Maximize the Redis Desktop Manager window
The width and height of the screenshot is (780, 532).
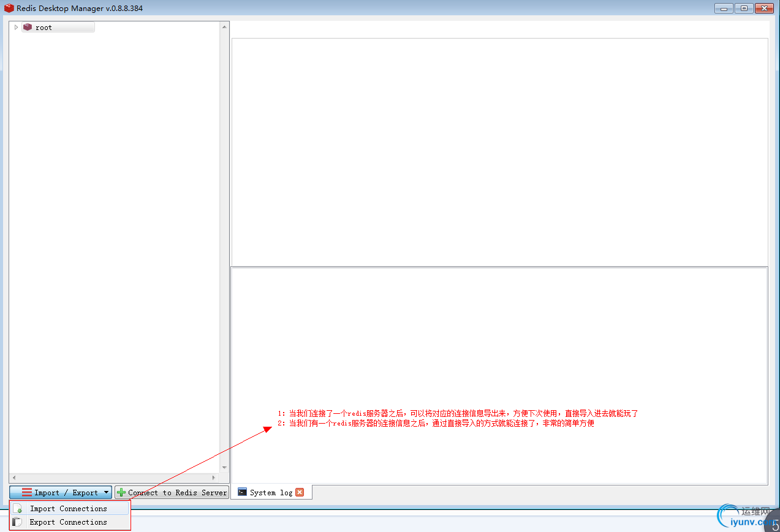coord(744,9)
